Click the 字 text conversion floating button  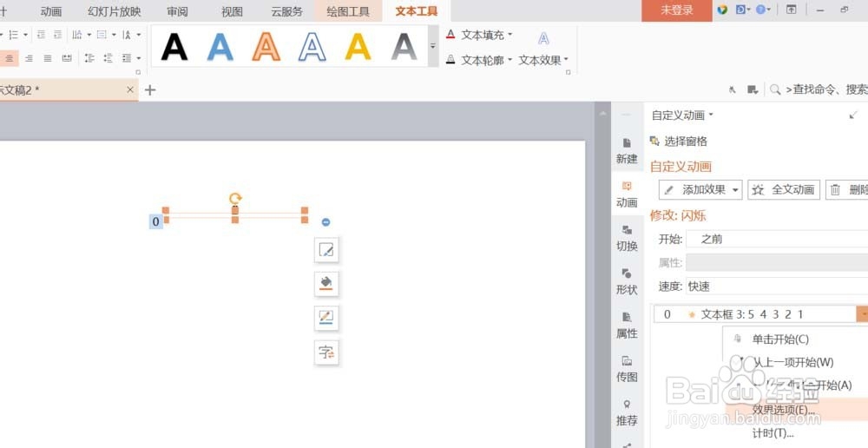pos(326,352)
